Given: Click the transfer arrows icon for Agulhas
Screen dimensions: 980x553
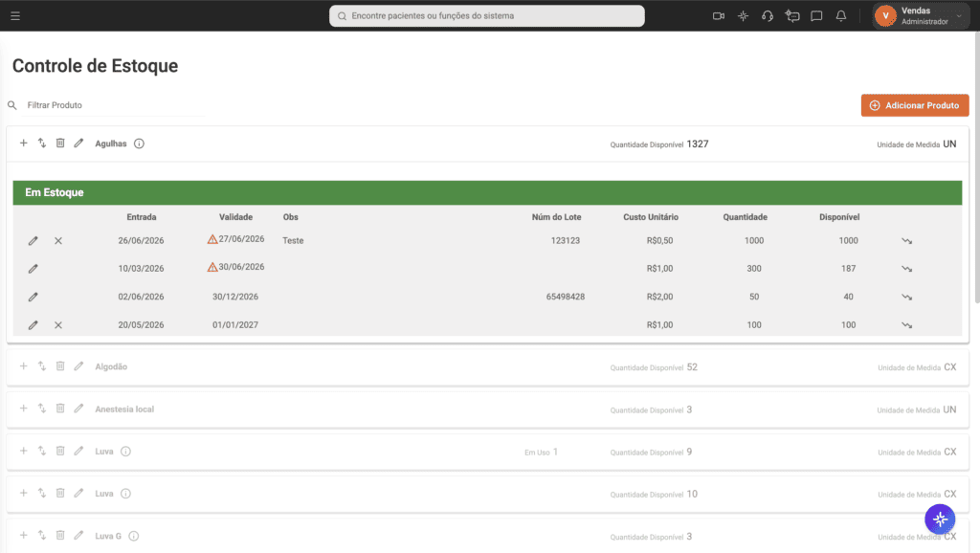Looking at the screenshot, I should [42, 144].
